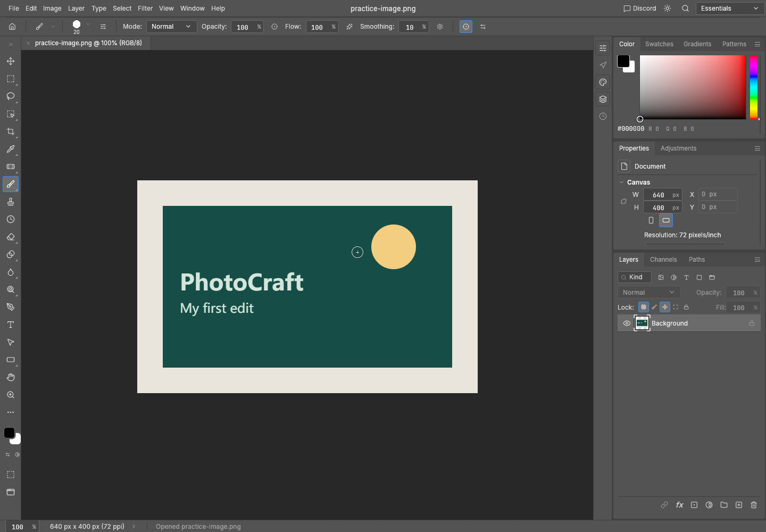Select the Type tool
The image size is (766, 532).
coord(11,325)
